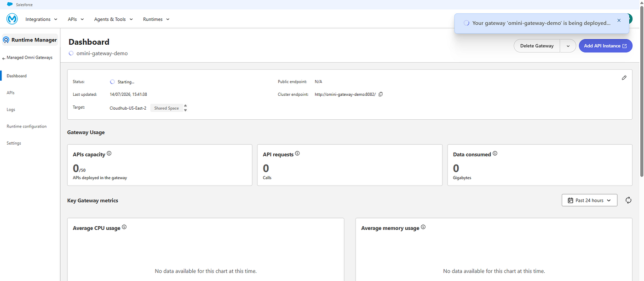The image size is (644, 281).
Task: Click the spinner beside omini-gateway-demo title
Action: (71, 53)
